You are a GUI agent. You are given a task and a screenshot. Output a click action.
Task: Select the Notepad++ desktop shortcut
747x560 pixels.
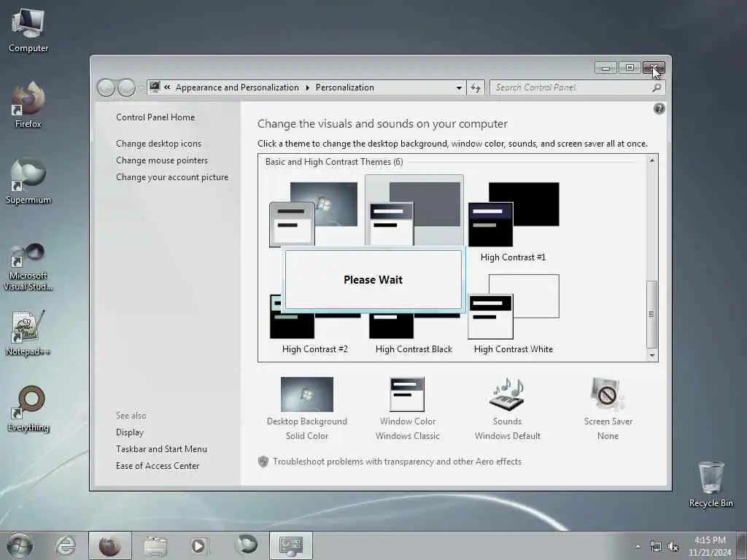[x=28, y=333]
